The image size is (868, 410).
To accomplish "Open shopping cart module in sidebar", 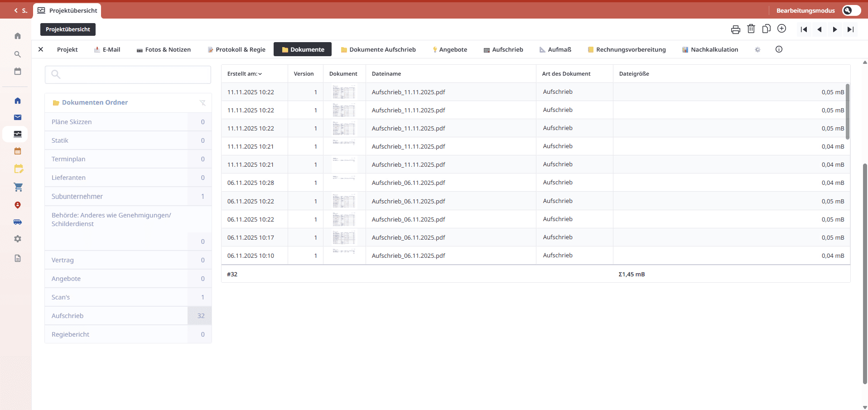I will (x=18, y=187).
